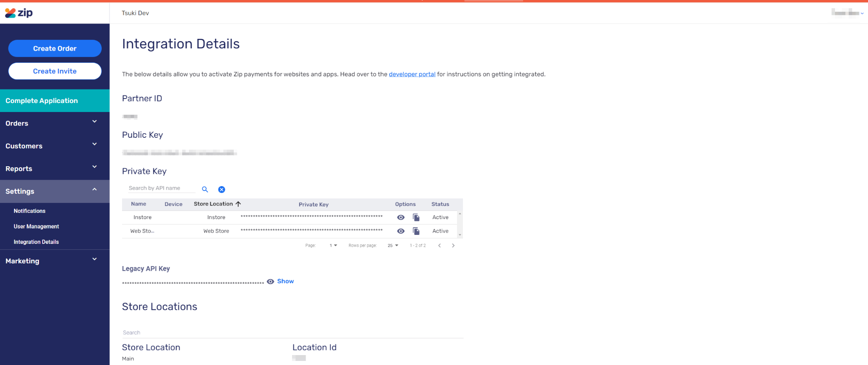Open the page number dropdown
Viewport: 868px width, 365px height.
click(333, 245)
